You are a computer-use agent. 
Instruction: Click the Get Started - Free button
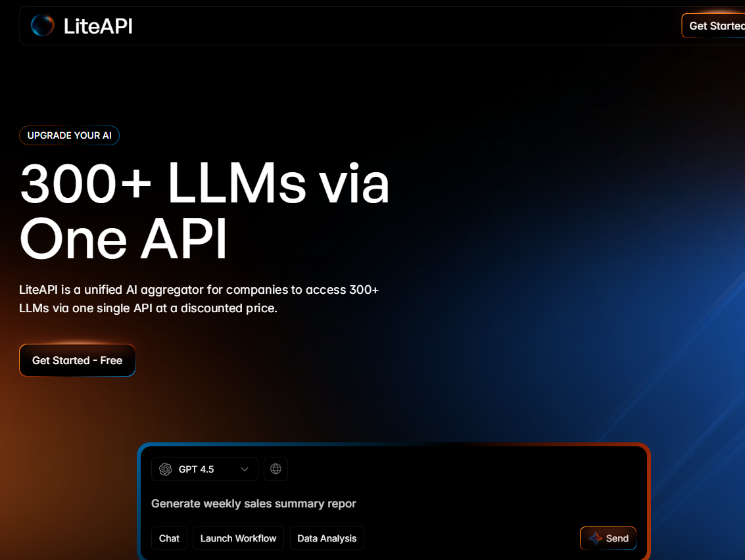(x=77, y=360)
